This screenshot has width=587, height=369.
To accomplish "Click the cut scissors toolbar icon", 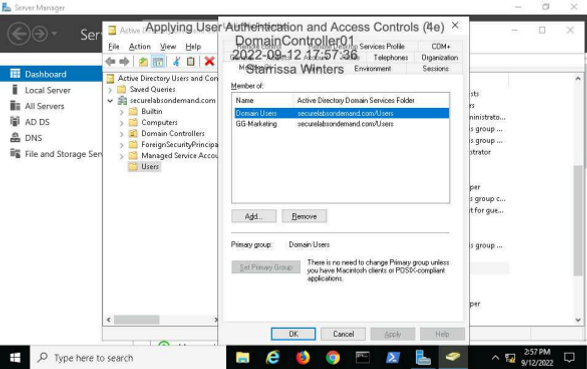I will tap(176, 61).
